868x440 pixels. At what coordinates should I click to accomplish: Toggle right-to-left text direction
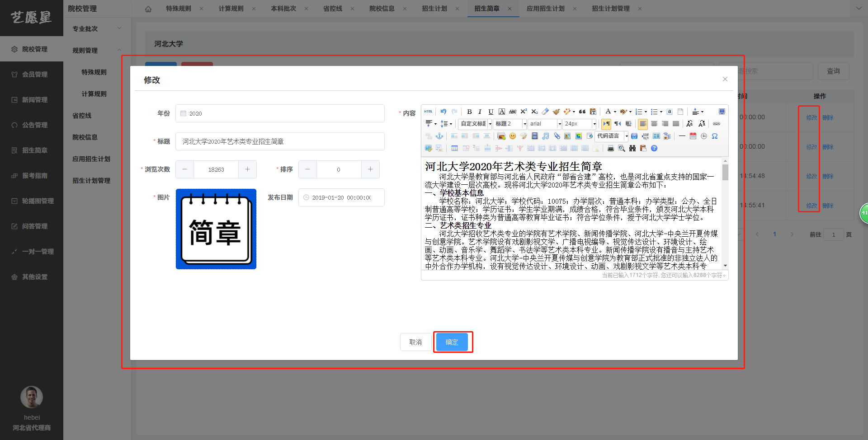pos(618,124)
